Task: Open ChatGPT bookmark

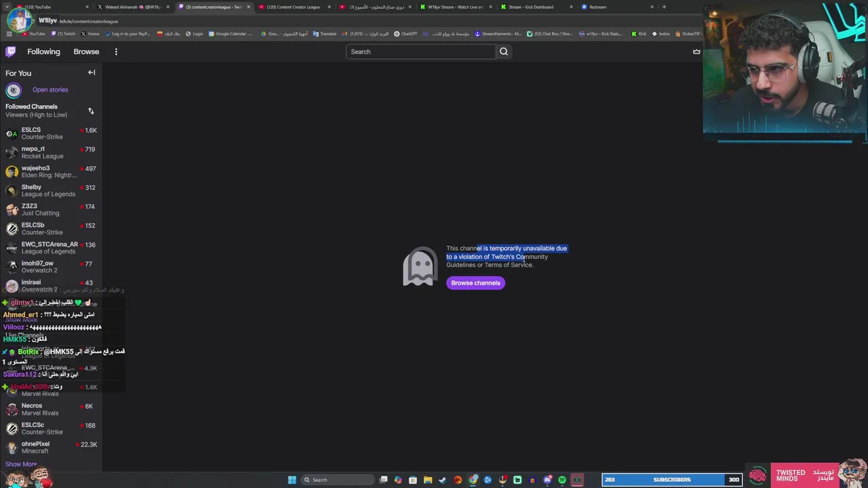Action: (406, 33)
